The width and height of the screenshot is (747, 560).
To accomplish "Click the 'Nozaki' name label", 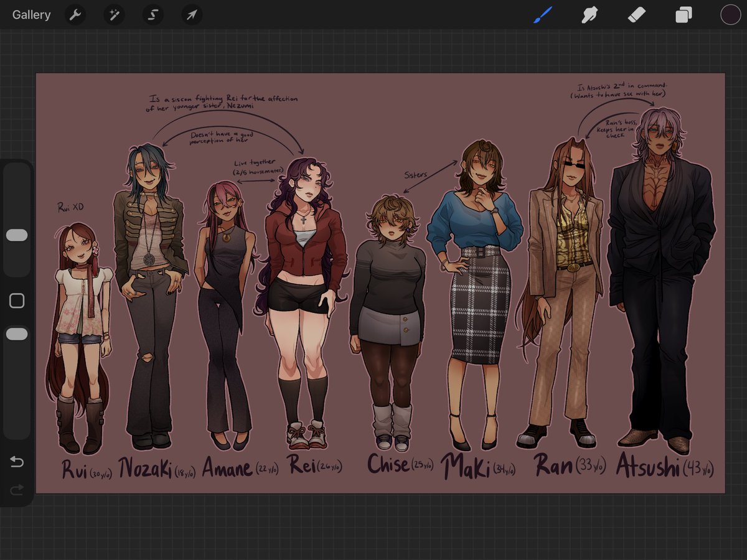I will (145, 467).
